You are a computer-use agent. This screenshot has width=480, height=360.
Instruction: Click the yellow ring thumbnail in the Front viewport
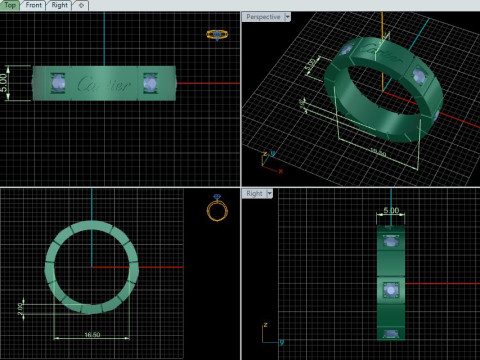[217, 208]
